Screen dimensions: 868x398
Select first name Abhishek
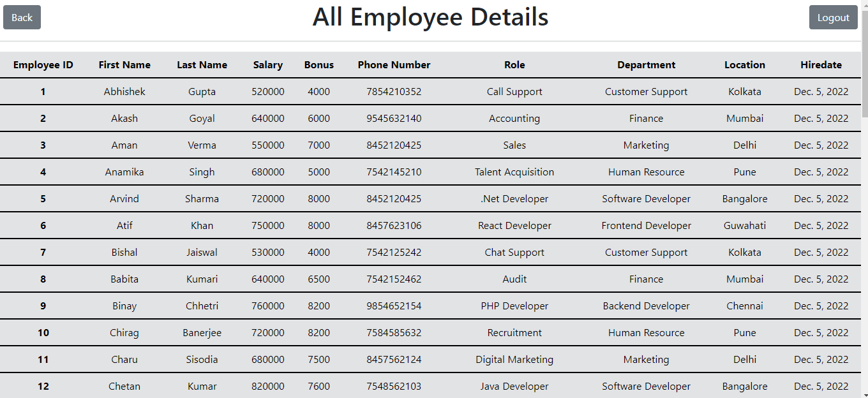point(124,92)
